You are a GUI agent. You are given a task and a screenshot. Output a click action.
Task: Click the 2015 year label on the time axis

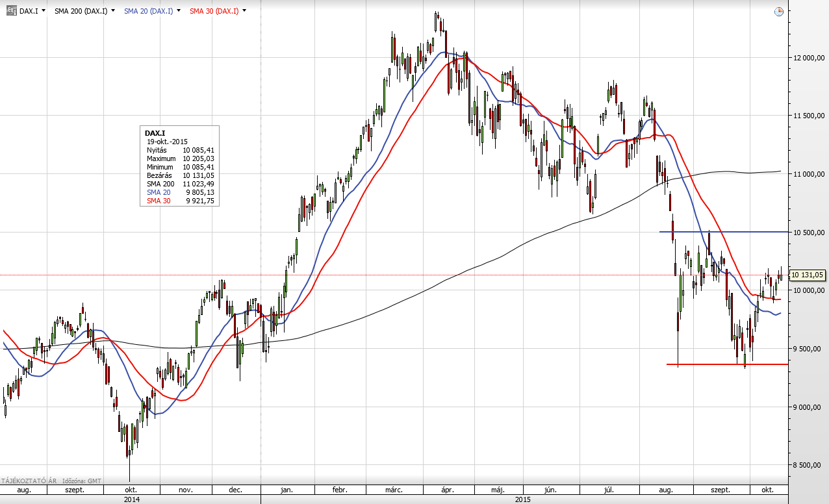pyautogui.click(x=523, y=499)
